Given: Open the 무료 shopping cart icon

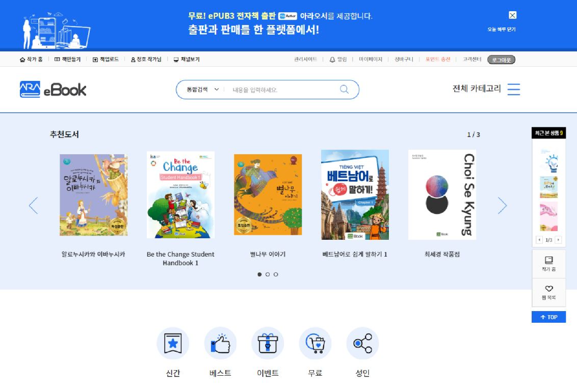Looking at the screenshot, I should (315, 343).
